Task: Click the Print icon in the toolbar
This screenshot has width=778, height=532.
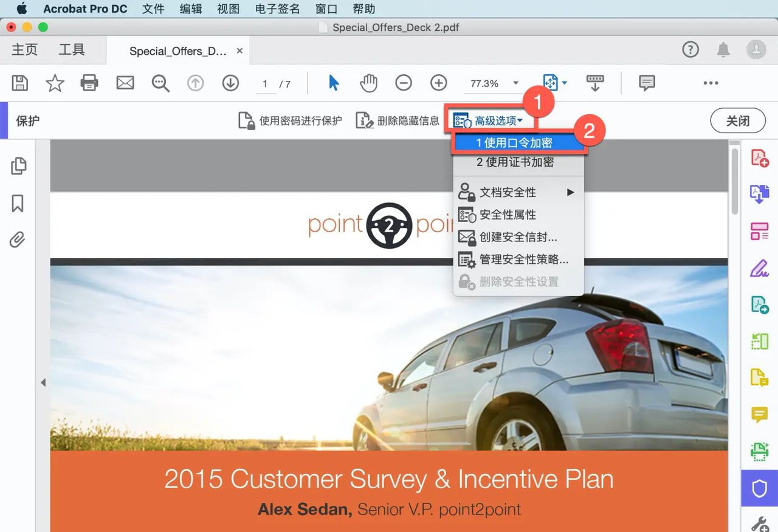Action: 89,83
